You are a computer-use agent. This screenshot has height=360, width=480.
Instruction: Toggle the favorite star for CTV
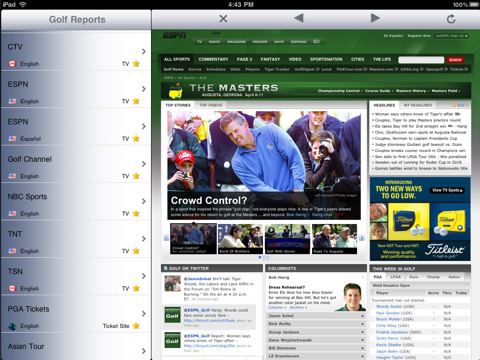[136, 64]
